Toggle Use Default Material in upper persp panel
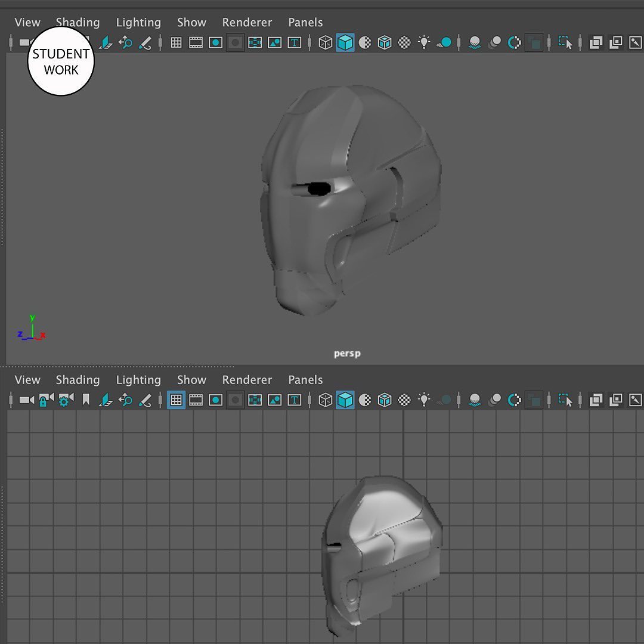Screen dimensions: 644x644 pyautogui.click(x=365, y=43)
